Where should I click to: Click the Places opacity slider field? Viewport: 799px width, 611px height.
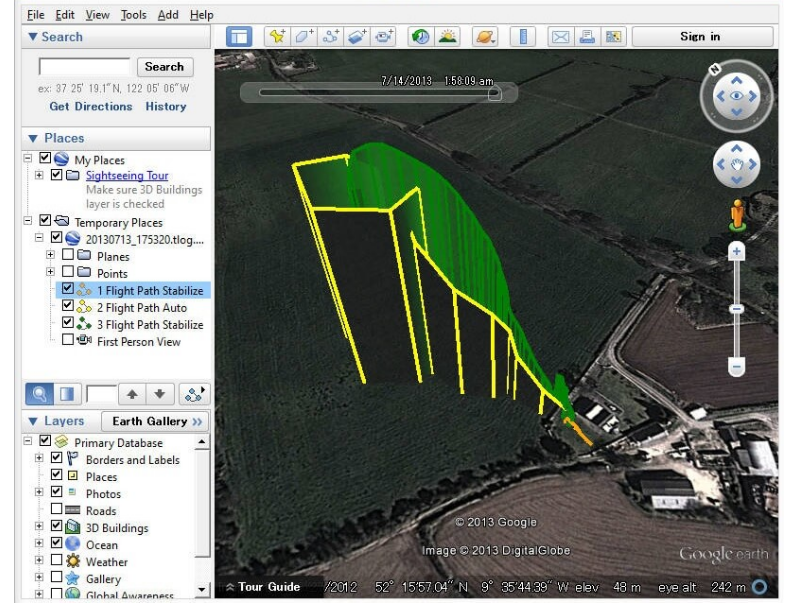(101, 394)
